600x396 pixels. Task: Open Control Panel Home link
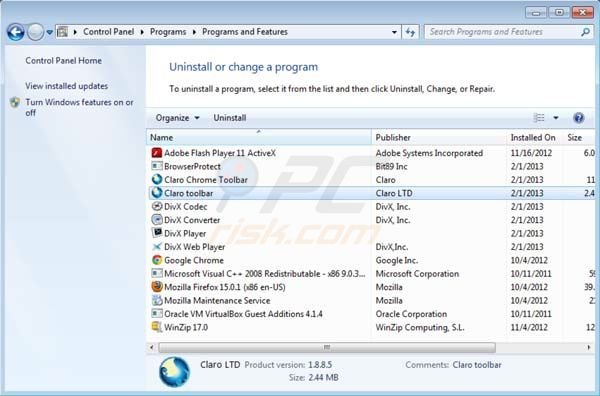(x=64, y=60)
